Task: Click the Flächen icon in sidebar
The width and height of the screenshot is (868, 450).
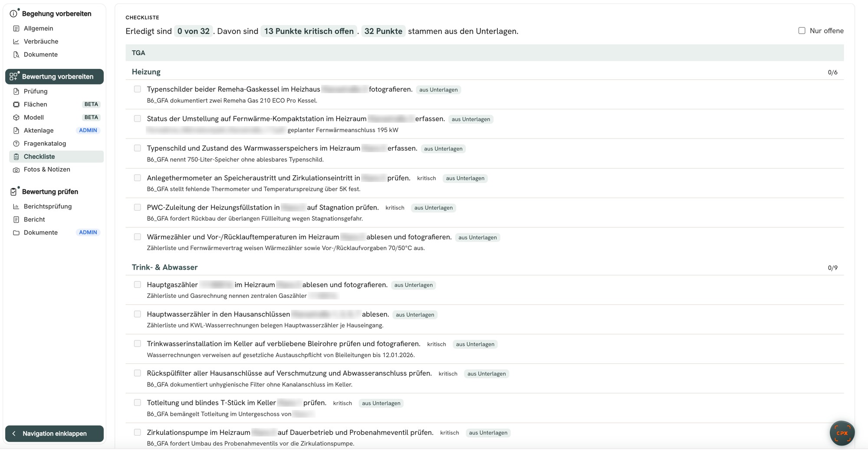Action: coord(16,104)
